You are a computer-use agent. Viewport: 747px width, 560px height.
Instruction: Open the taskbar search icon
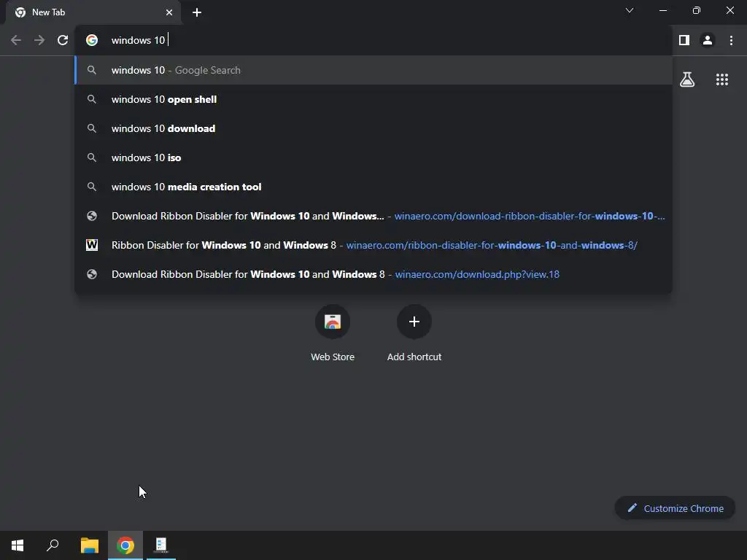tap(53, 545)
